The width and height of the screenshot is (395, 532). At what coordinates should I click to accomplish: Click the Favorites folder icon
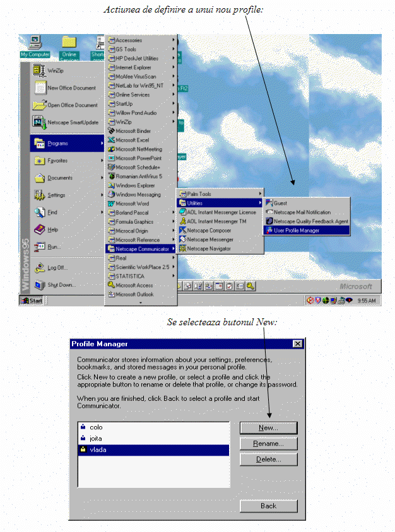click(x=40, y=161)
